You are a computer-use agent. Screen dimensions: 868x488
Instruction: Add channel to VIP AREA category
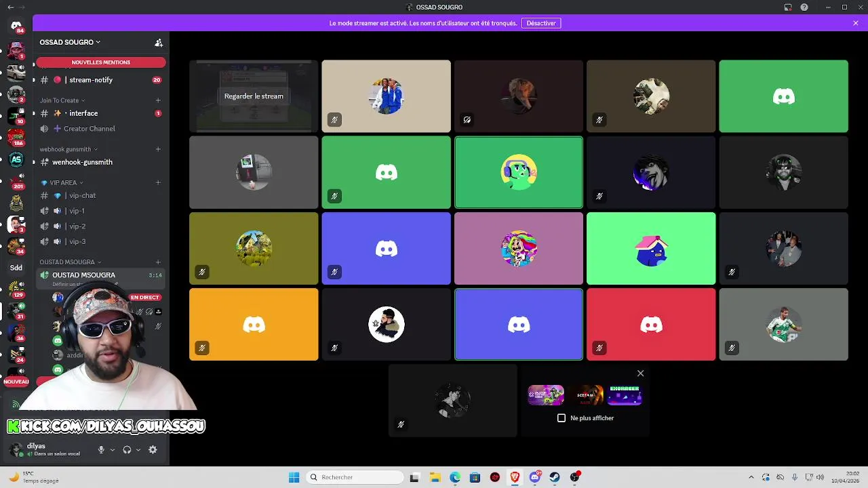coord(158,182)
